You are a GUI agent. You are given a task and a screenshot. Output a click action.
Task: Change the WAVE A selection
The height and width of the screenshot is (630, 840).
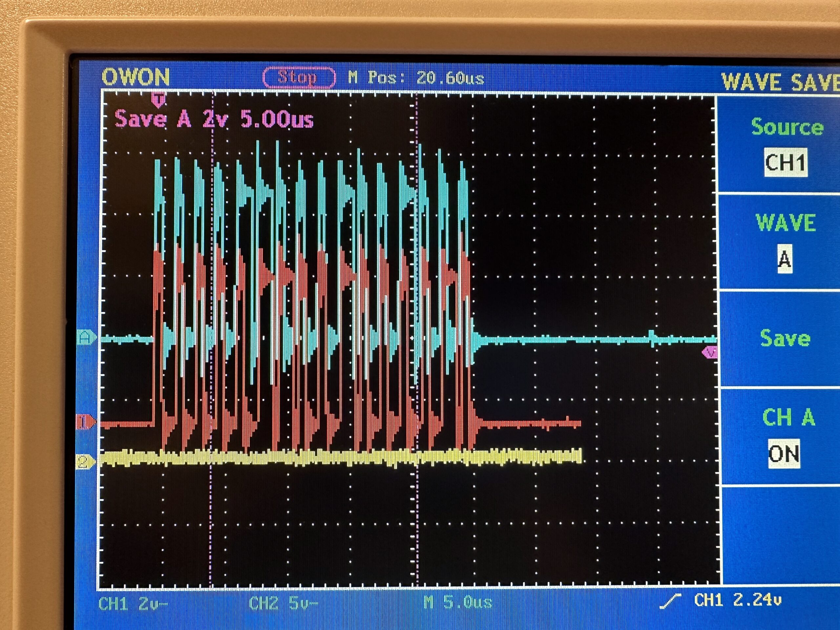point(785,259)
